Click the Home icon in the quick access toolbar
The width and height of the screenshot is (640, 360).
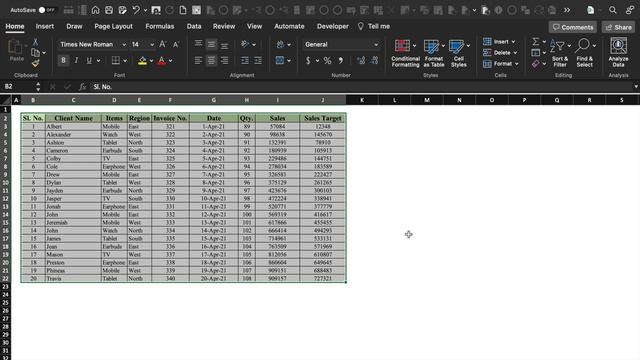(95, 10)
